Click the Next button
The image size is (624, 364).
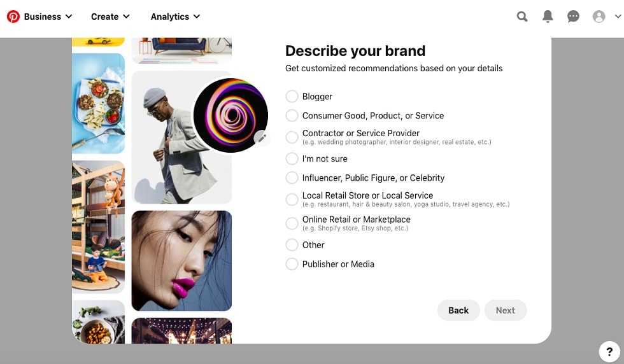pos(506,311)
